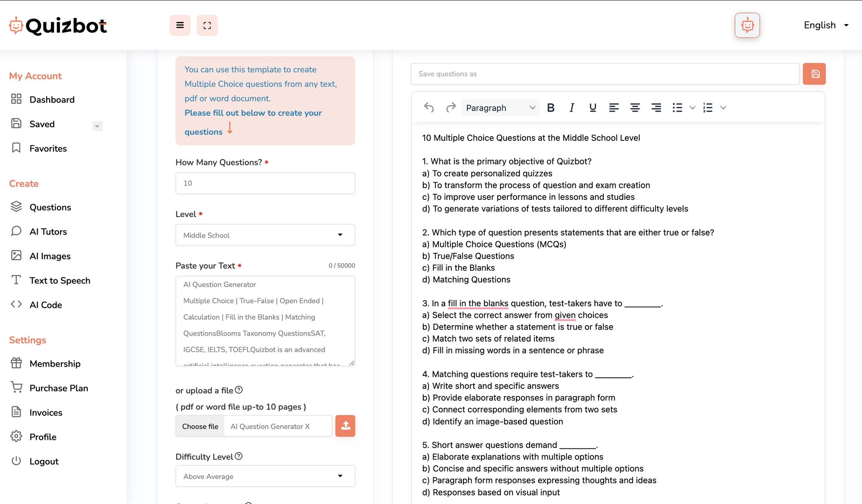
Task: Click Logout in the sidebar
Action: [x=44, y=461]
